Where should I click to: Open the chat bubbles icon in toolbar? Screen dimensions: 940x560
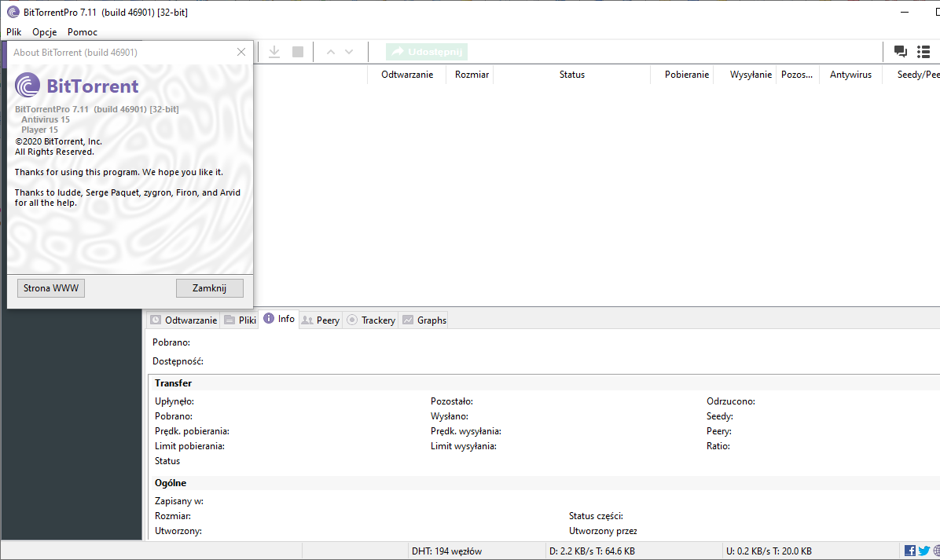(901, 52)
